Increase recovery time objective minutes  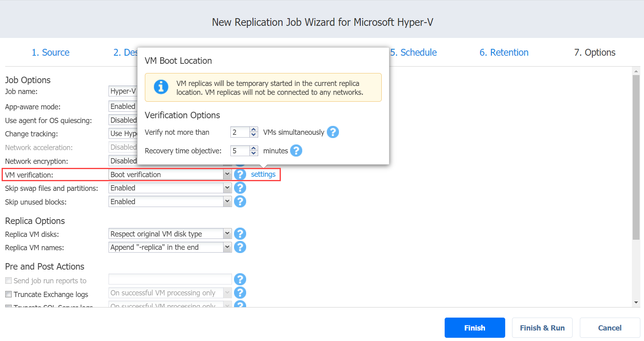pos(254,148)
